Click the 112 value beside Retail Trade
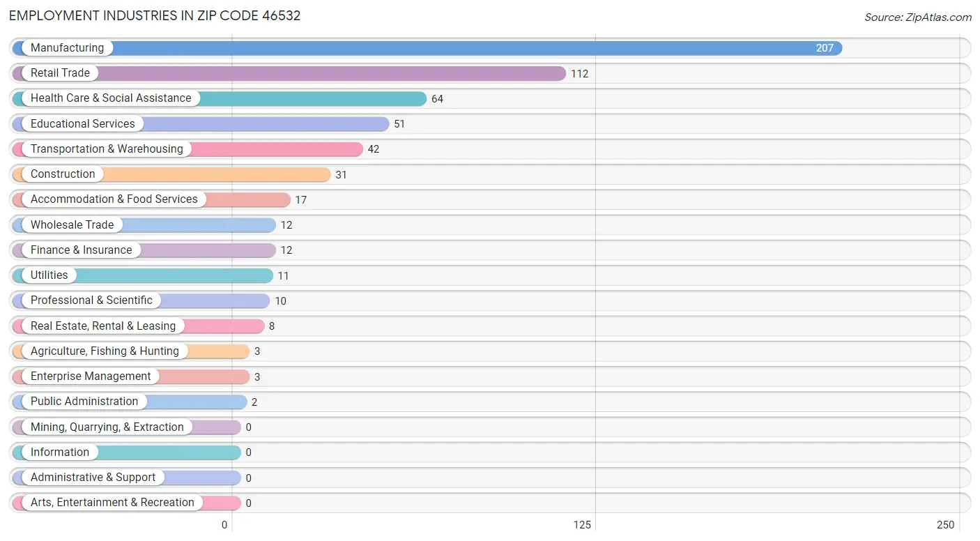This screenshot has height=541, width=980. pyautogui.click(x=580, y=73)
